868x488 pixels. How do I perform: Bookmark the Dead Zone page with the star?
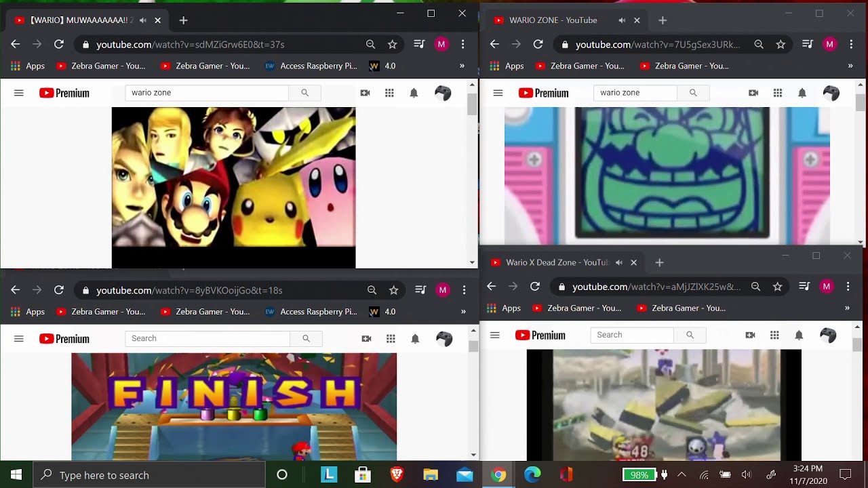[777, 287]
